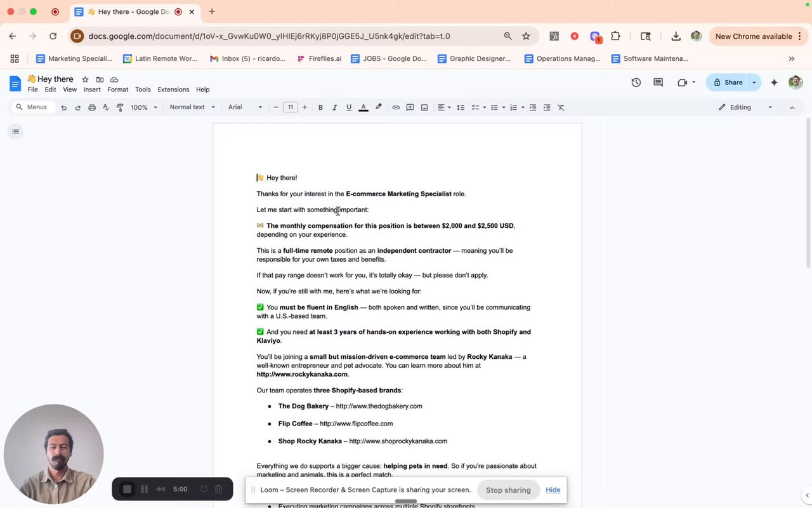Pause the Loom recording
812x508 pixels.
coord(144,489)
